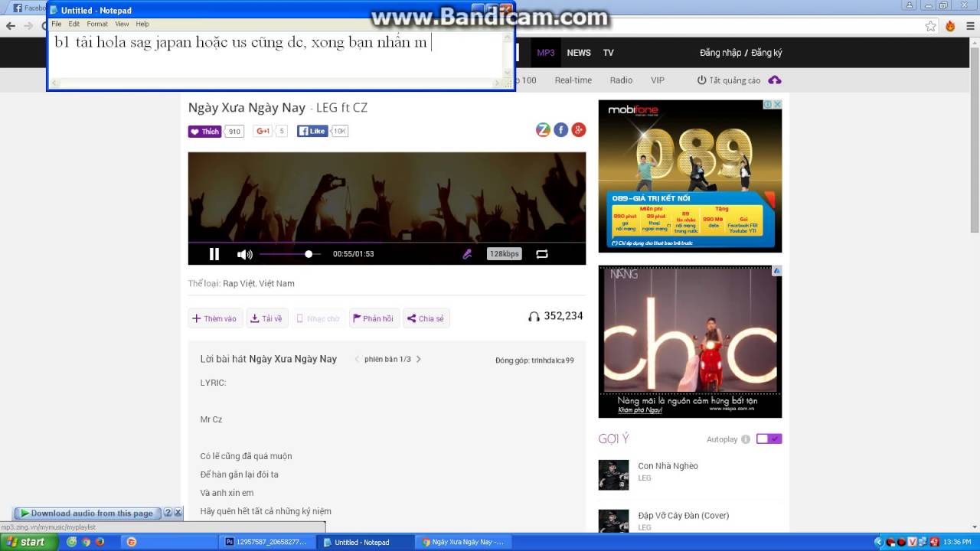Click the Windows Start button
980x551 pixels.
tap(29, 542)
